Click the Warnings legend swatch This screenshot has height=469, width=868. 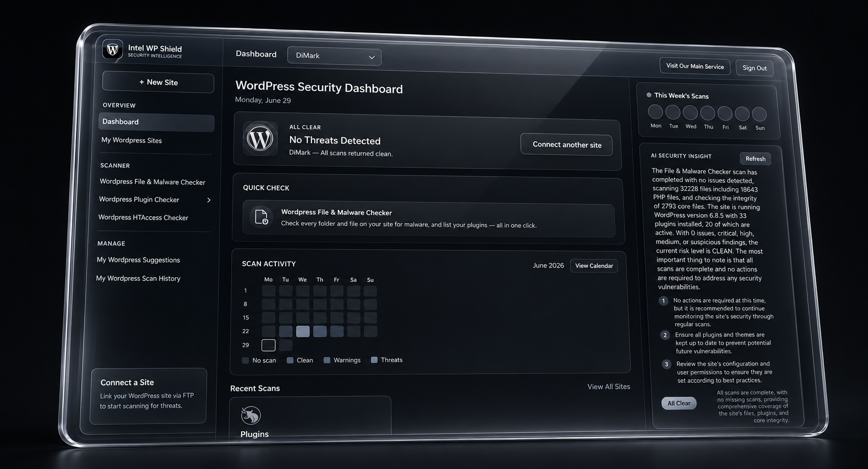327,360
